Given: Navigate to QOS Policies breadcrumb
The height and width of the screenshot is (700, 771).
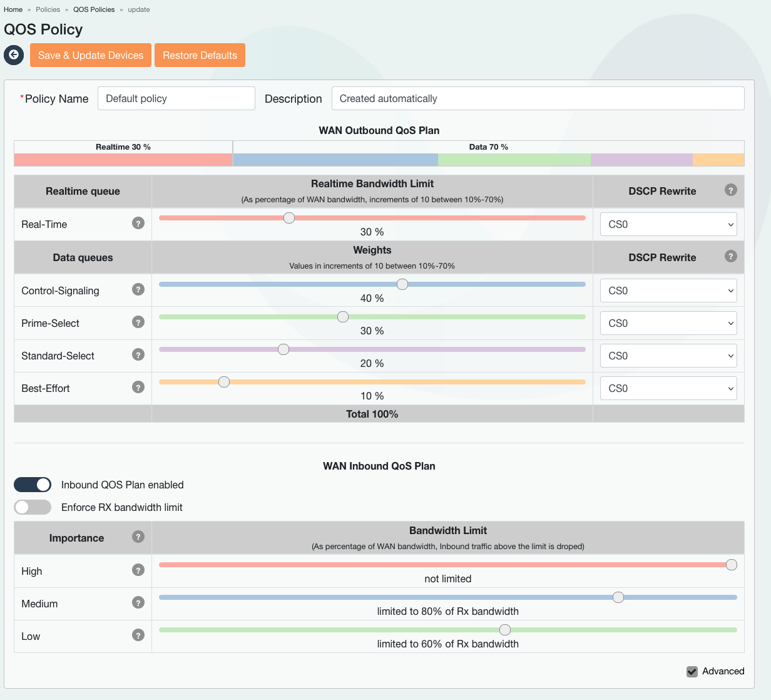Looking at the screenshot, I should click(94, 9).
